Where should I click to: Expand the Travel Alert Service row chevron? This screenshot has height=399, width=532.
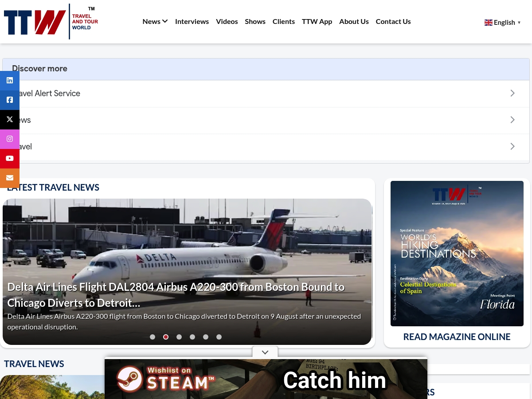[512, 93]
